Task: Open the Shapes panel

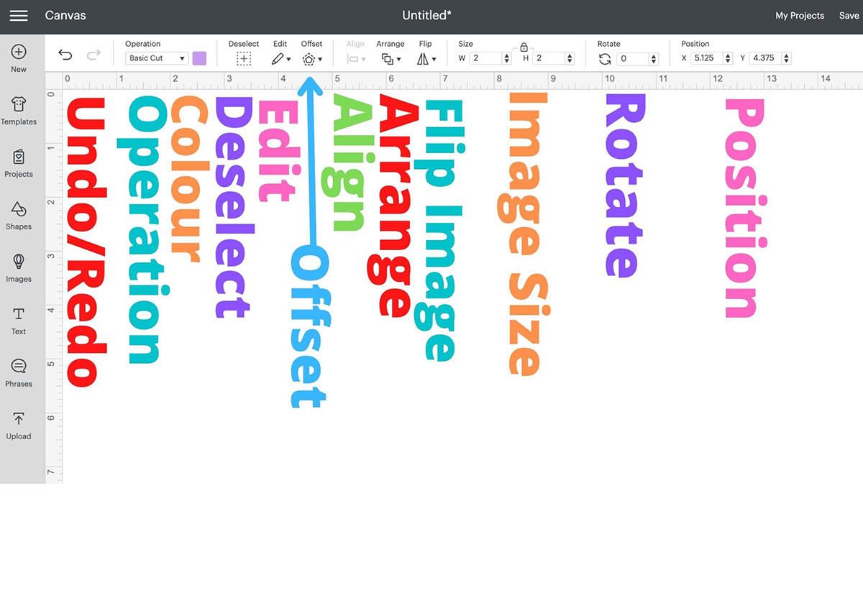Action: 19,216
